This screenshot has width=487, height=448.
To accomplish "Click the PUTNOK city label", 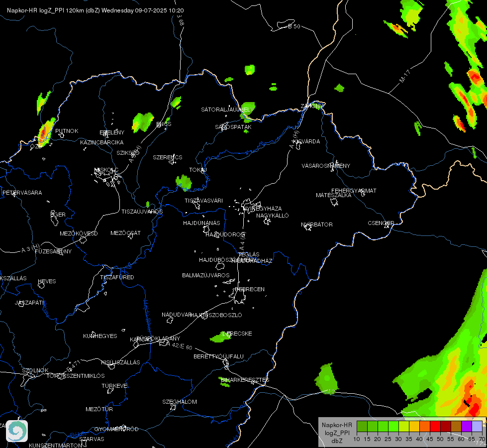I will (67, 131).
